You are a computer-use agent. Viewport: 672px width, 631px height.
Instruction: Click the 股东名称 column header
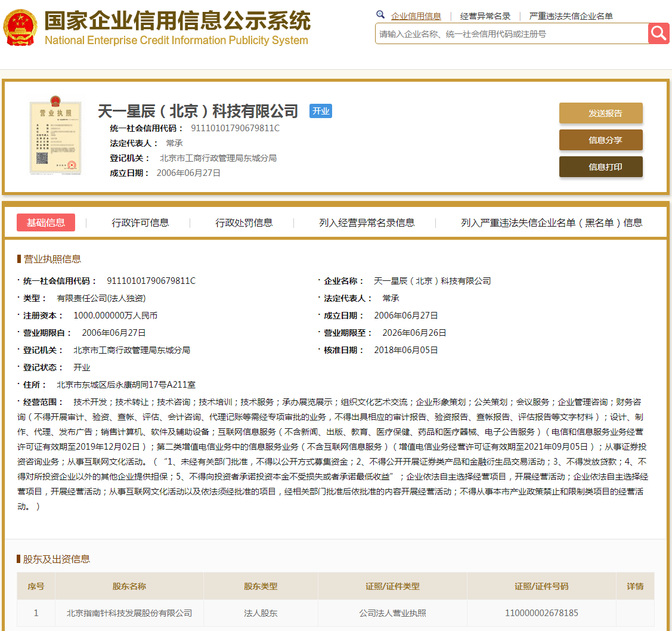tap(129, 586)
